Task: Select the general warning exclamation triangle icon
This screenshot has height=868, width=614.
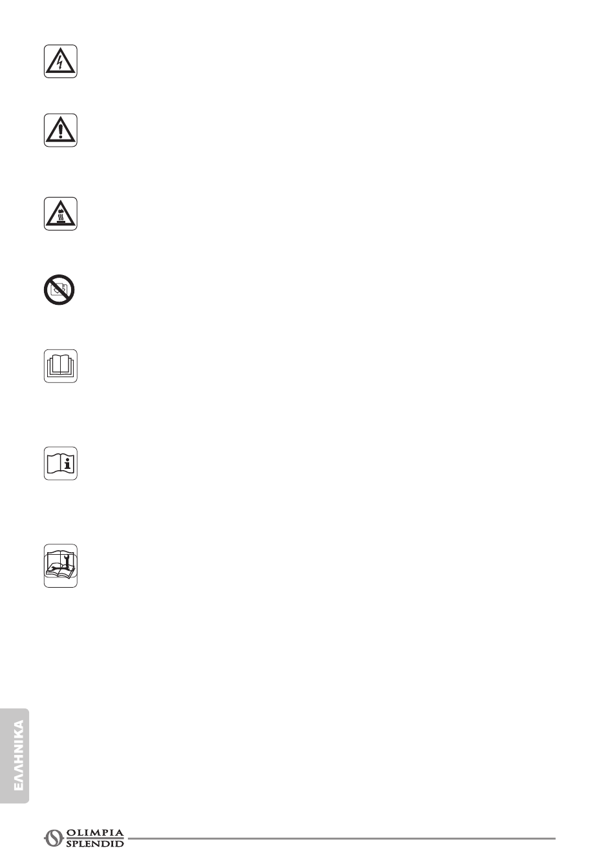Action: pos(61,130)
